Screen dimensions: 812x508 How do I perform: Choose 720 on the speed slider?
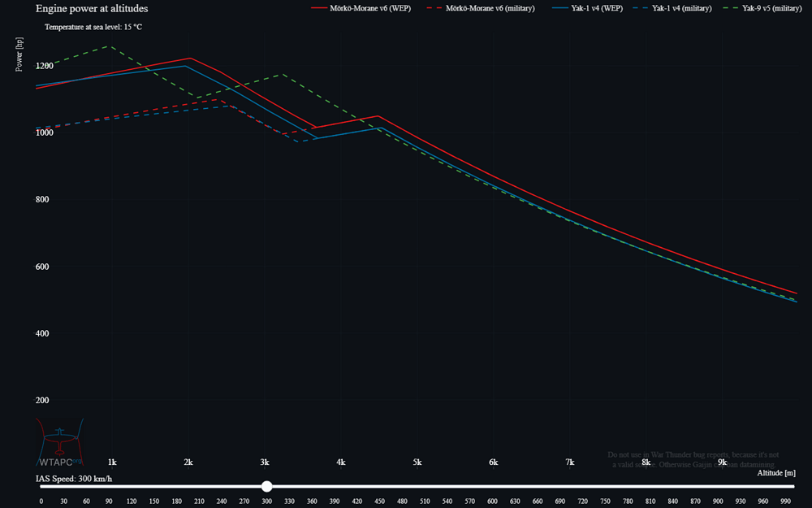pyautogui.click(x=582, y=501)
